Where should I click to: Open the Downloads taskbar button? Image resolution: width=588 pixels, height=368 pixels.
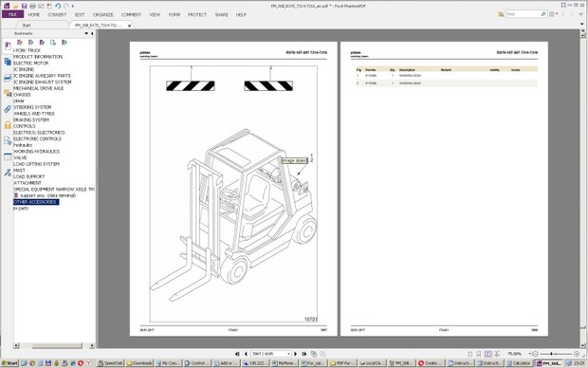[139, 363]
